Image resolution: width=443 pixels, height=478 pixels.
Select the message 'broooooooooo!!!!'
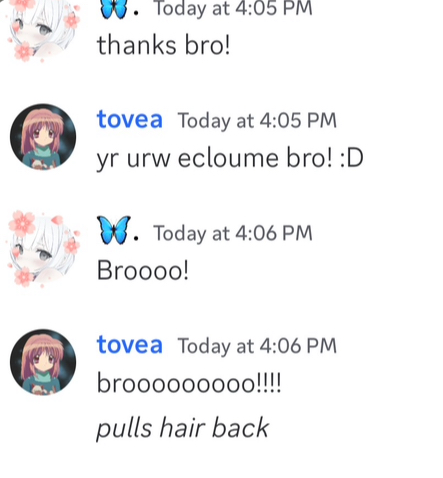pos(189,383)
